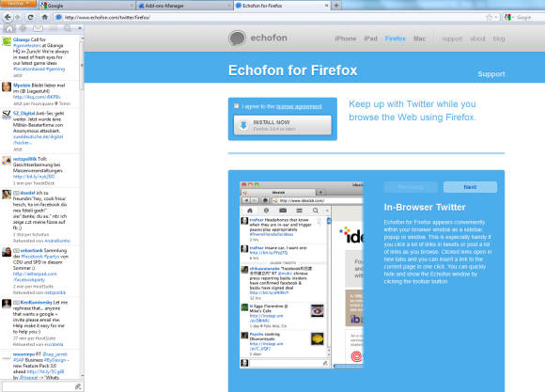The image size is (545, 392).
Task: Open the sebastiank username link
Action: point(32,250)
